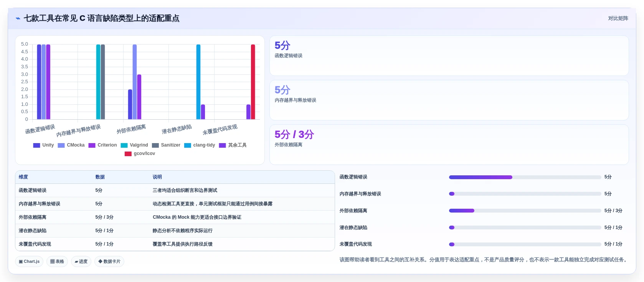Toggle Valgrind series in chart legend
The image size is (644, 282).
134,145
